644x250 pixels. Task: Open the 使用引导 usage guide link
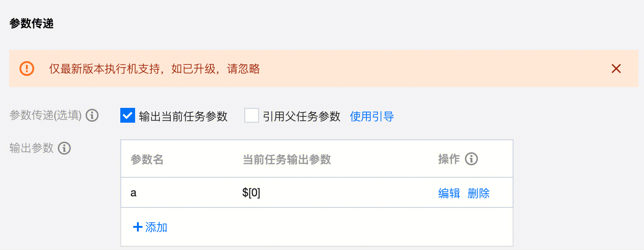tap(372, 116)
